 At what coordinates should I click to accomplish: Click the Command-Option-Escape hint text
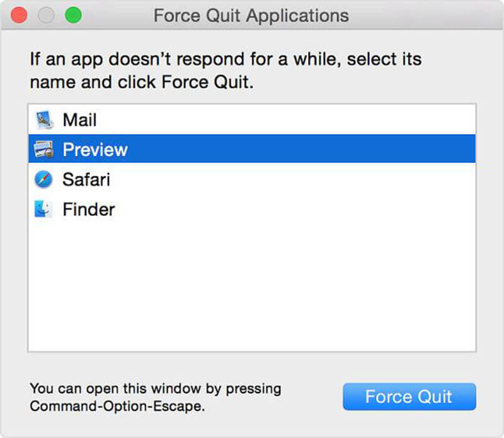click(155, 396)
